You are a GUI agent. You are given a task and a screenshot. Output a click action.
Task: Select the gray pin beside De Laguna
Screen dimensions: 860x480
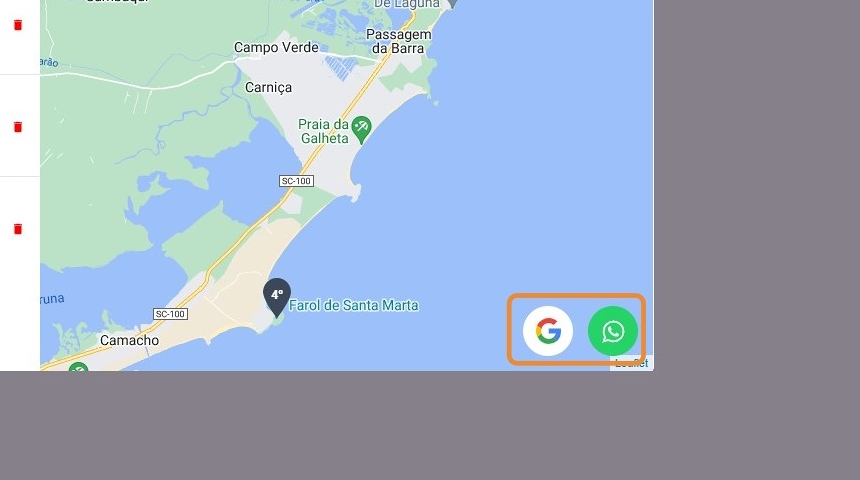click(452, 4)
